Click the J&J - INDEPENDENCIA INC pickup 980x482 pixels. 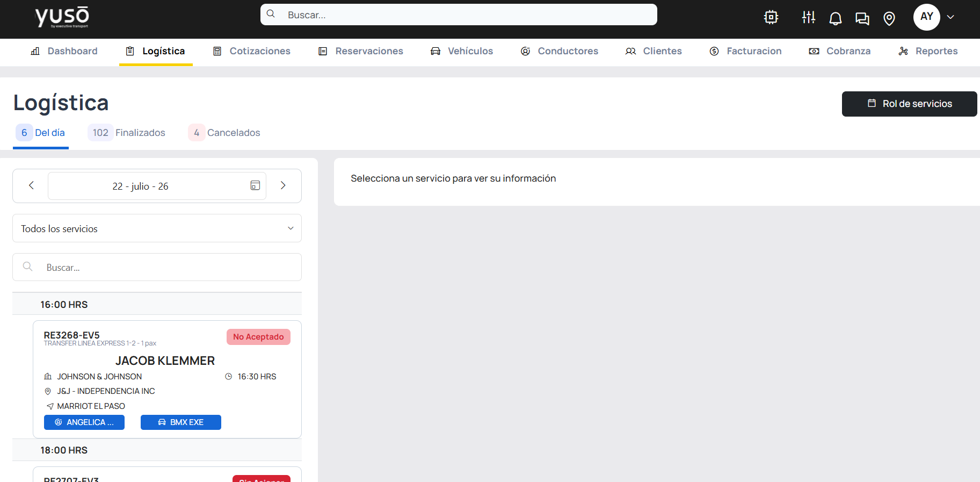tap(106, 391)
